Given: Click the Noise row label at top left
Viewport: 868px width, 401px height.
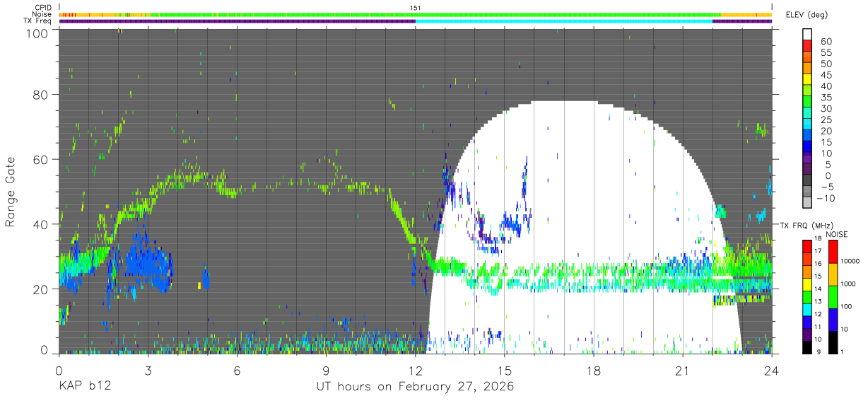Looking at the screenshot, I should click(x=42, y=14).
